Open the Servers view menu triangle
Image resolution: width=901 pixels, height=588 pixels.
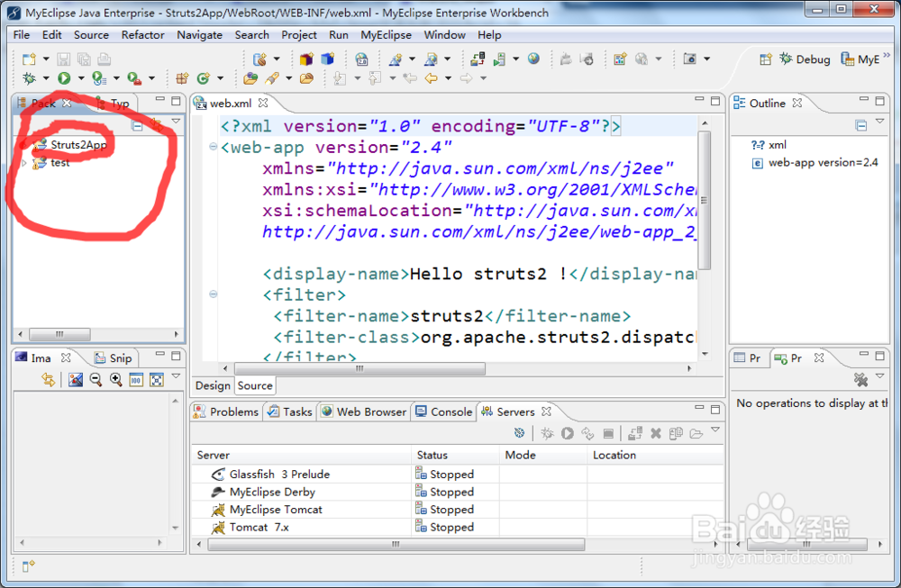pyautogui.click(x=715, y=430)
